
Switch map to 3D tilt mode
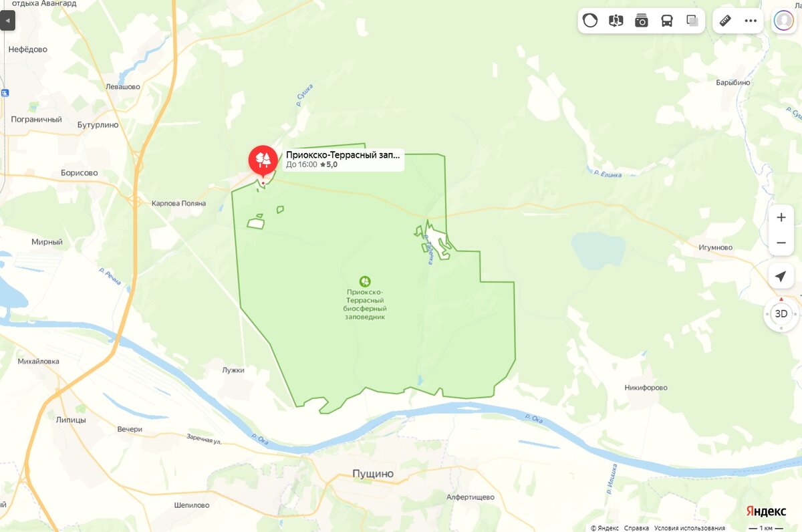(x=781, y=313)
